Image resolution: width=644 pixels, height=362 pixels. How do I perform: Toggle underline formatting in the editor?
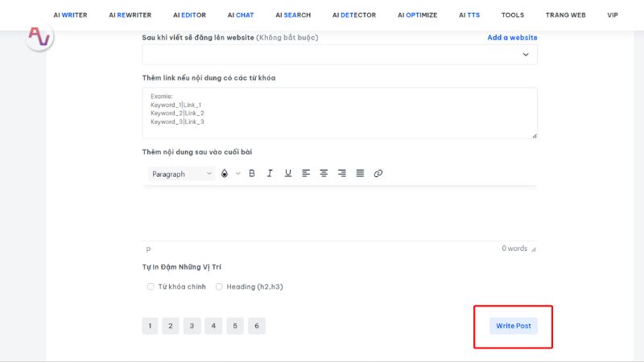pos(288,174)
